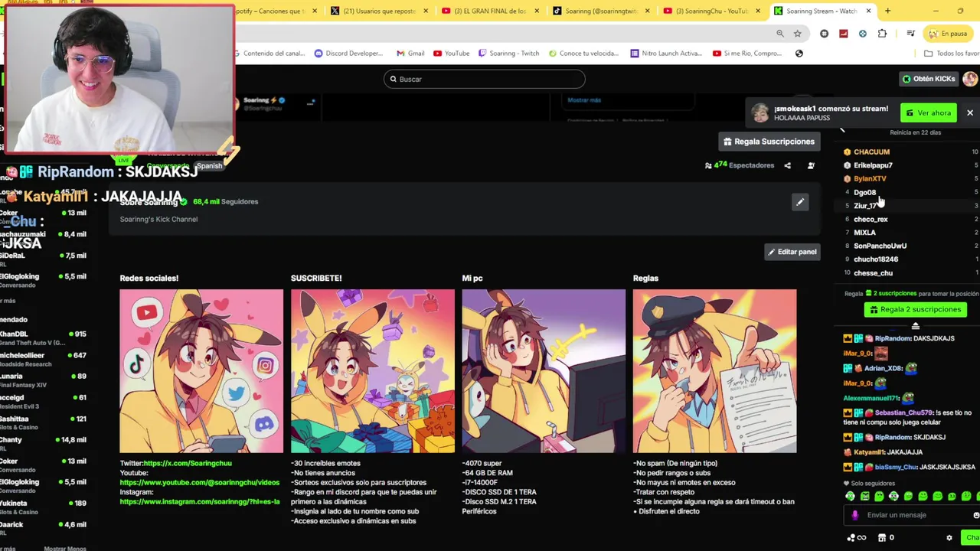Open KhanDBL channel in the sidebar
This screenshot has height=551, width=980.
point(43,337)
